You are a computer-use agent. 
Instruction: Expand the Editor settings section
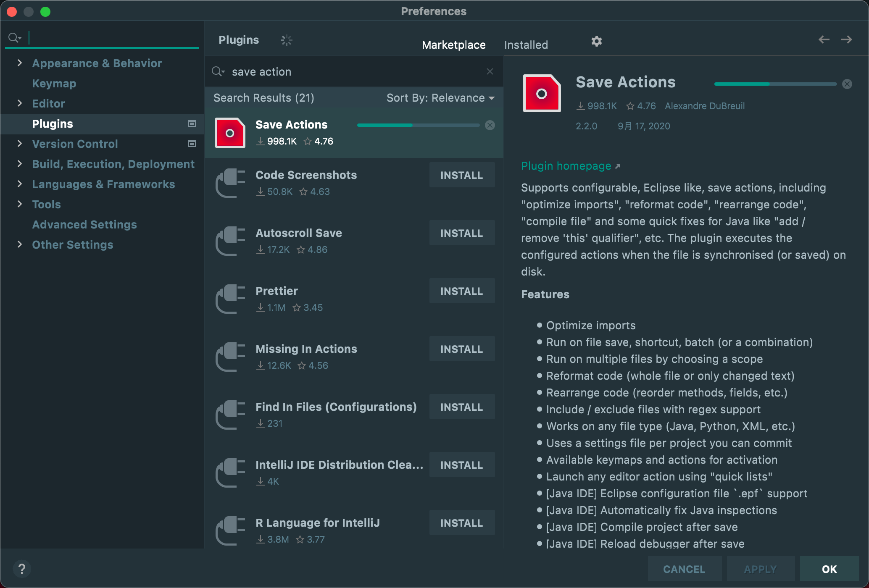[19, 103]
